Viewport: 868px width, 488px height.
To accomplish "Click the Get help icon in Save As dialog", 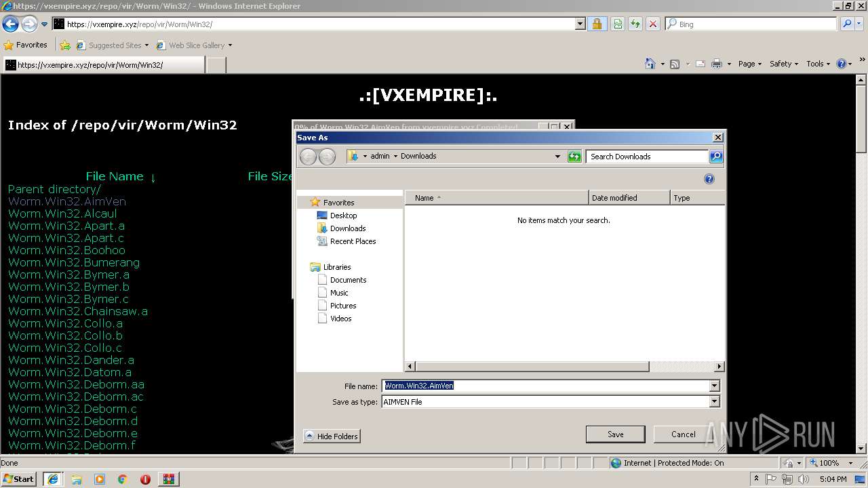I will pos(709,179).
